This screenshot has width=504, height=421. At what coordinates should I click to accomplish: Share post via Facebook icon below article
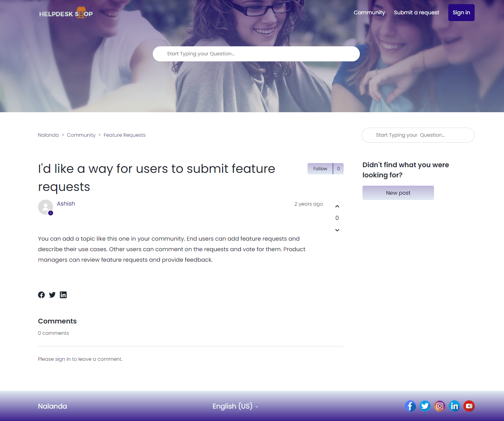[x=41, y=295]
